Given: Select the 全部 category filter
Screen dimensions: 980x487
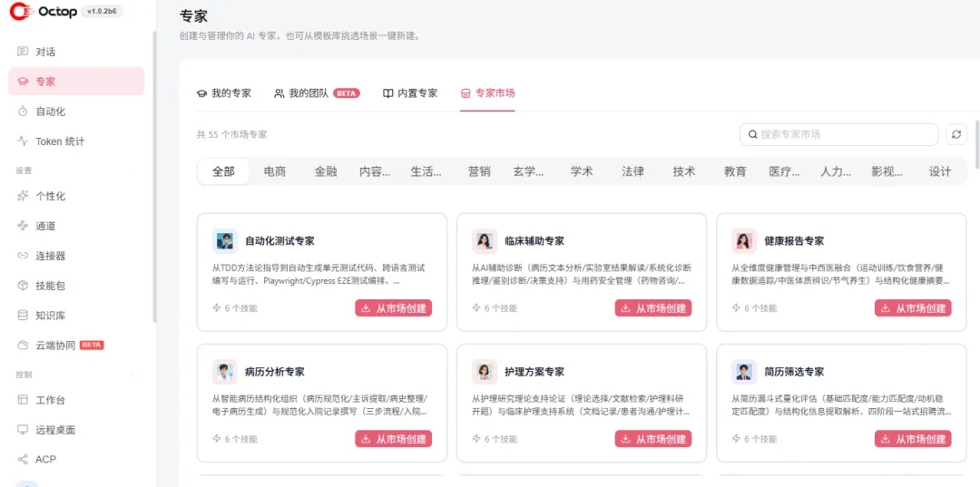Looking at the screenshot, I should tap(223, 171).
